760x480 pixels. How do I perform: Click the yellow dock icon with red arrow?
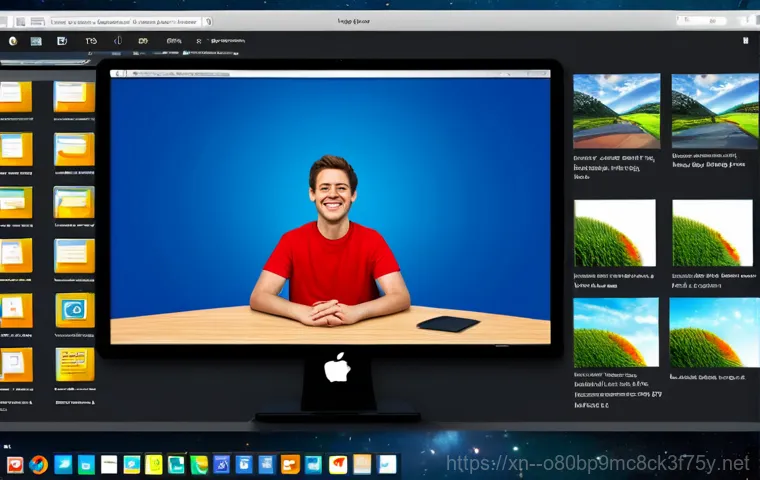coord(338,464)
